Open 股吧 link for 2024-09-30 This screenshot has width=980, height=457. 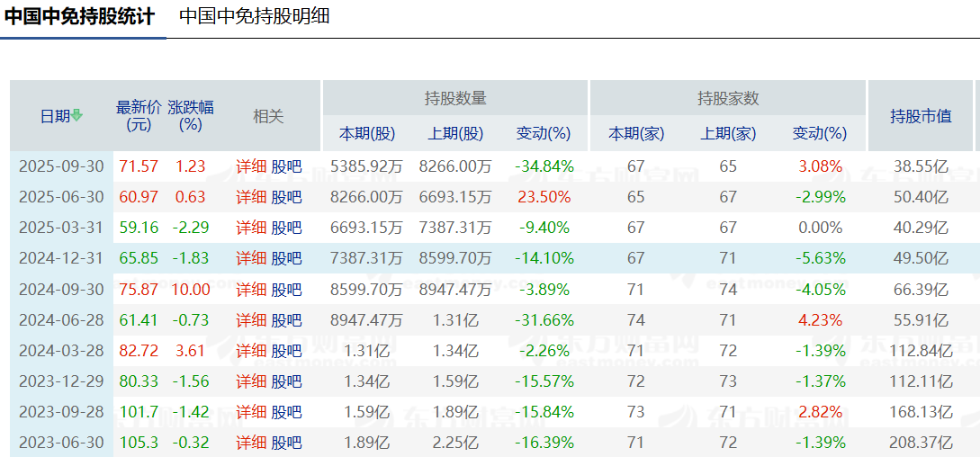[286, 290]
